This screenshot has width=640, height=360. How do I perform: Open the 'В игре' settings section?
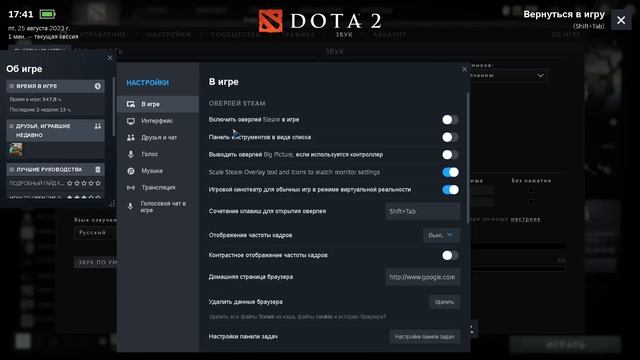click(x=158, y=104)
